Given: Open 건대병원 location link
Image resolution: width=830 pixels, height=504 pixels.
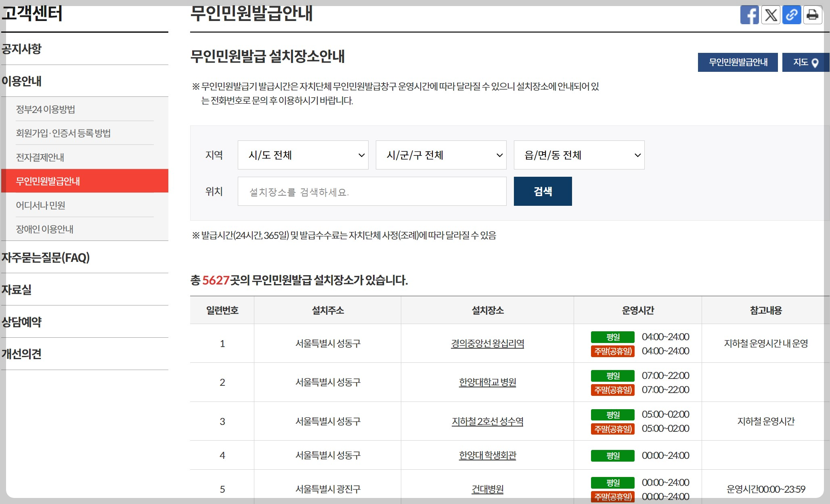Looking at the screenshot, I should (x=487, y=489).
